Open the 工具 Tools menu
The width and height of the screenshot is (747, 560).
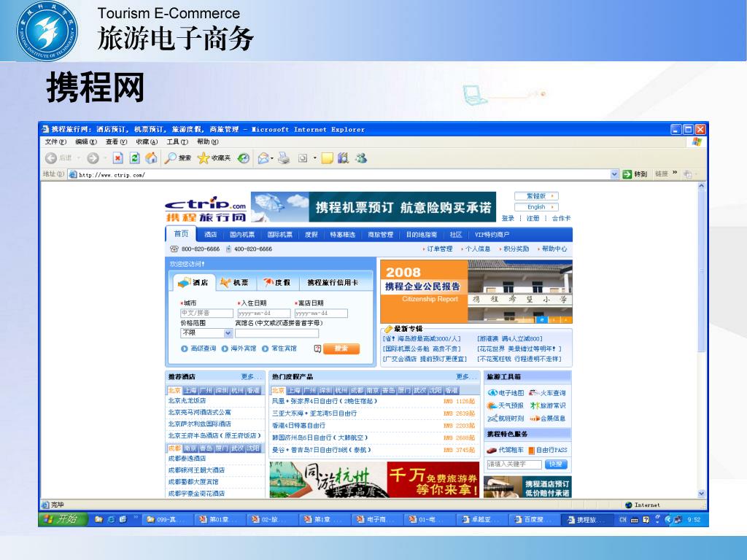pos(177,142)
